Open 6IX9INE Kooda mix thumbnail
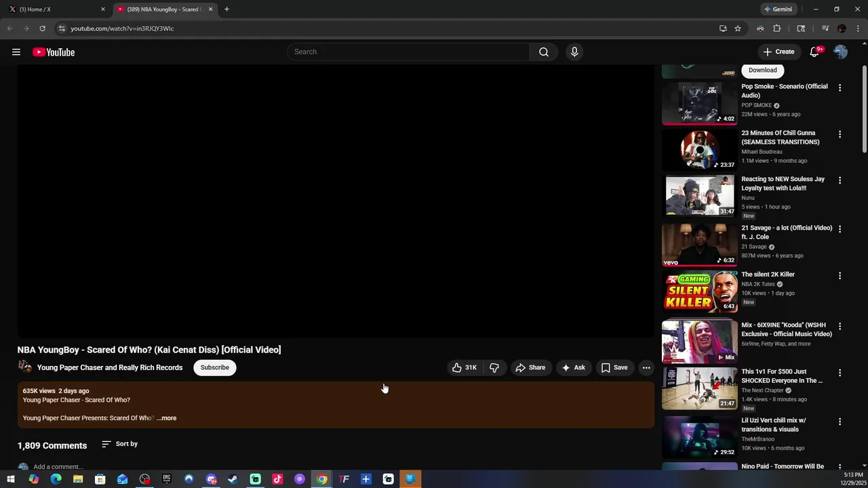 tap(699, 342)
